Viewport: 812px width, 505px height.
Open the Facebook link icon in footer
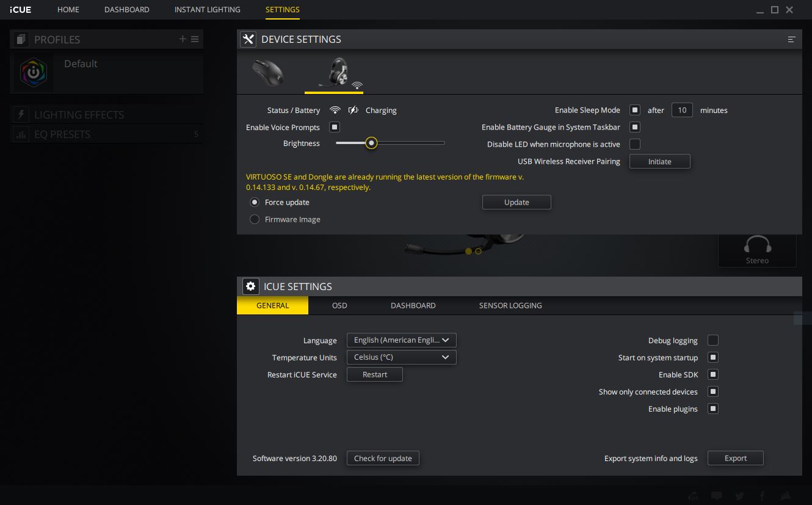762,496
